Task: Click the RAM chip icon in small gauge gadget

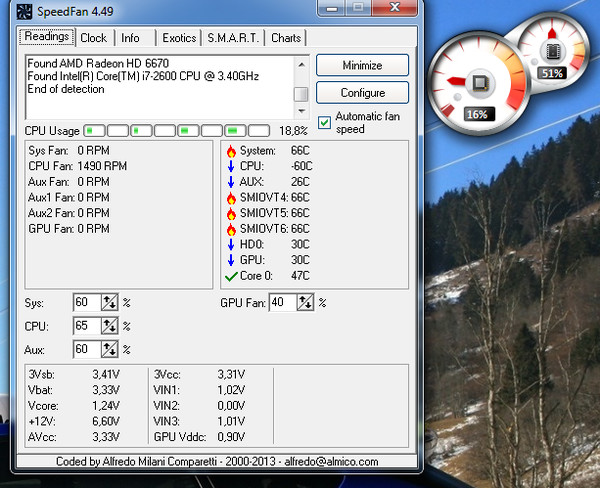Action: 553,51
